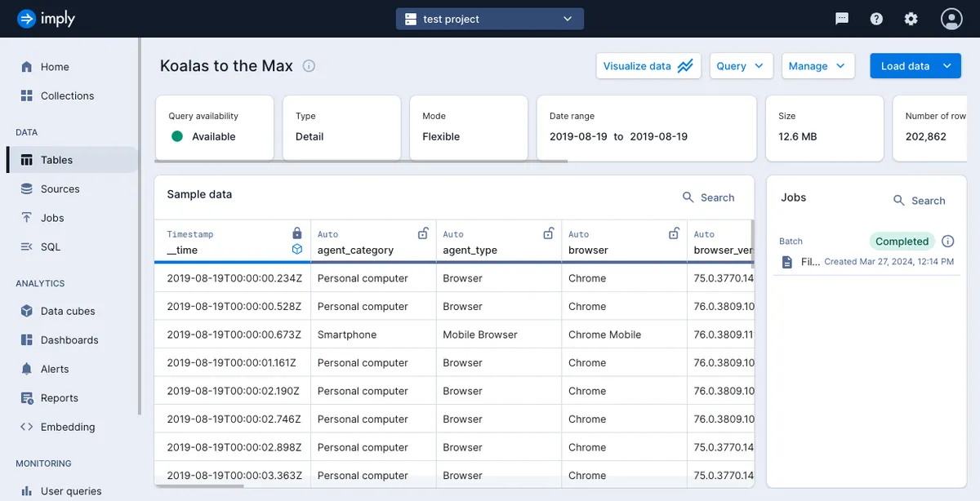This screenshot has height=501, width=980.
Task: Click the info icon beside Koalas to the Max
Action: click(309, 66)
